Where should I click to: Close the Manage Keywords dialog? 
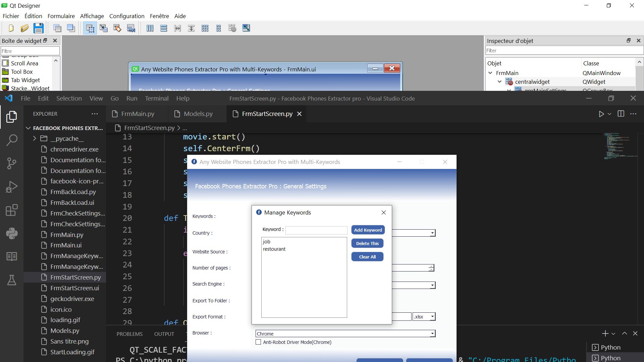click(x=384, y=213)
